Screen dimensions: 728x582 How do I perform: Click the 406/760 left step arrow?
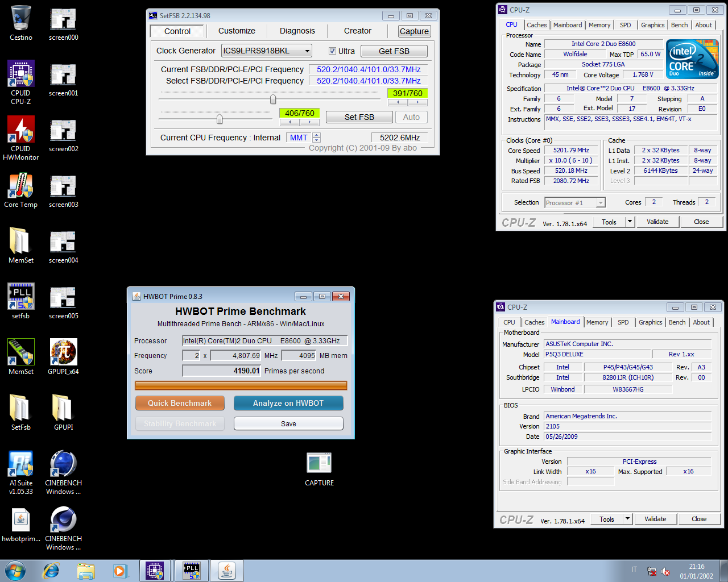click(x=289, y=122)
